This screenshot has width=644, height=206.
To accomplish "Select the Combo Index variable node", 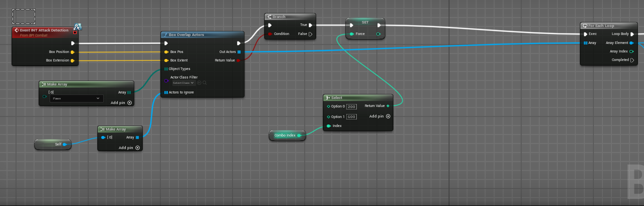I will [x=287, y=135].
